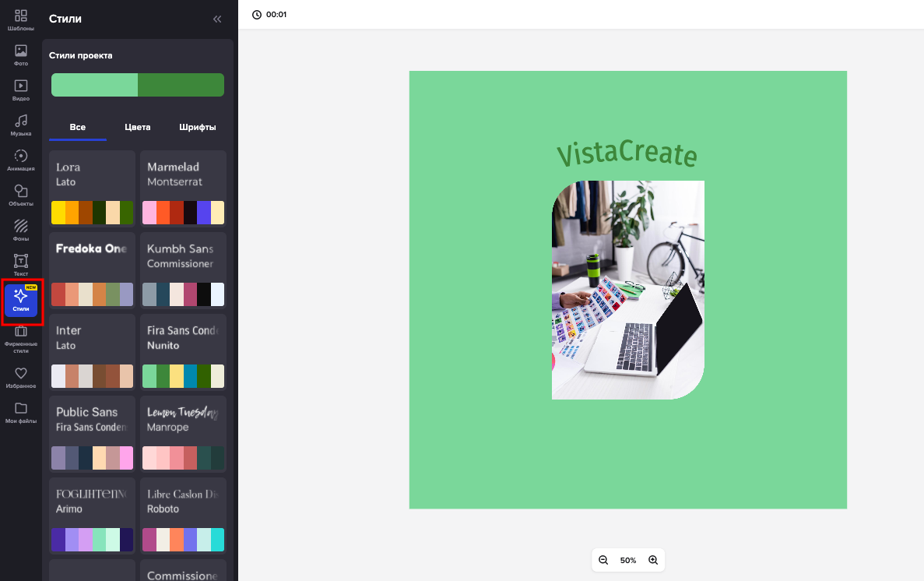Click light green project style color

click(94, 85)
